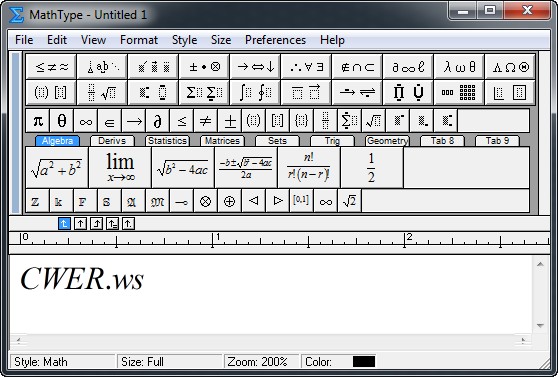The image size is (558, 377).
Task: Open the Edit menu
Action: point(57,40)
